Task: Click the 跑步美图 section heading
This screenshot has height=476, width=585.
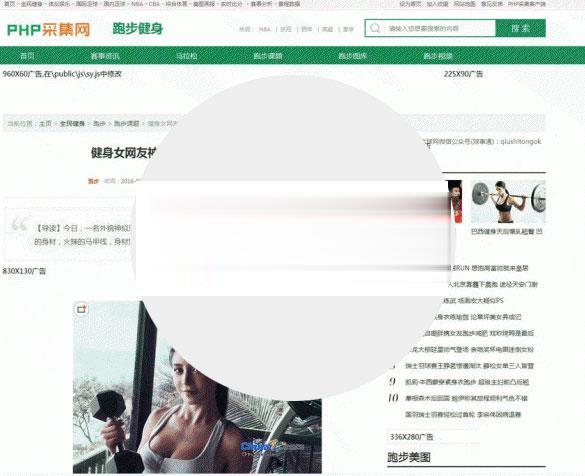Action: [409, 457]
